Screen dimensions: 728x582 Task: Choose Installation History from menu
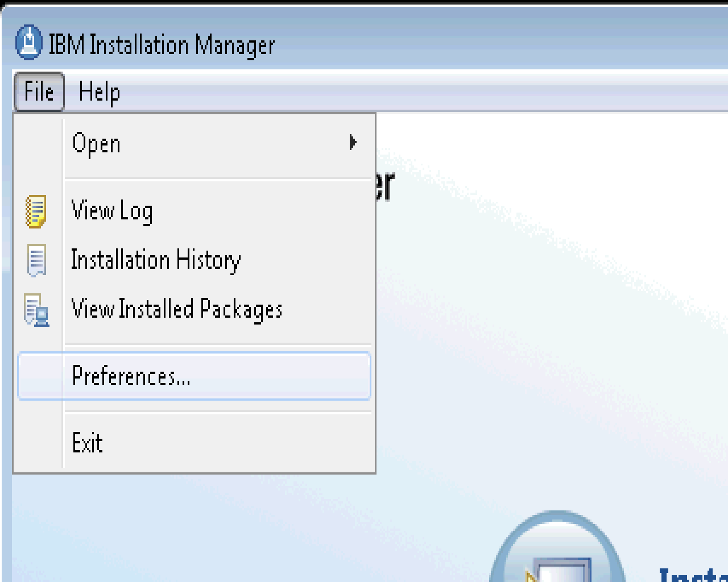(x=194, y=260)
